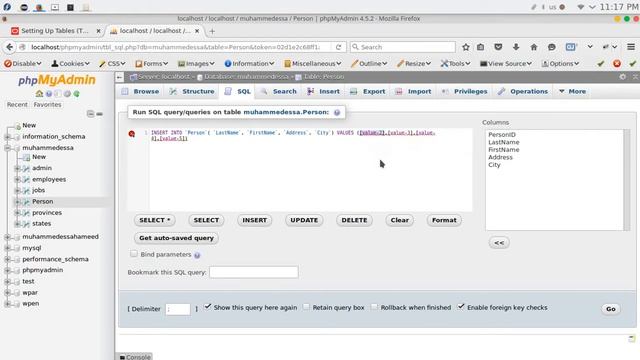Reload the page using the address bar refresh icon
The height and width of the screenshot is (360, 640).
[338, 47]
